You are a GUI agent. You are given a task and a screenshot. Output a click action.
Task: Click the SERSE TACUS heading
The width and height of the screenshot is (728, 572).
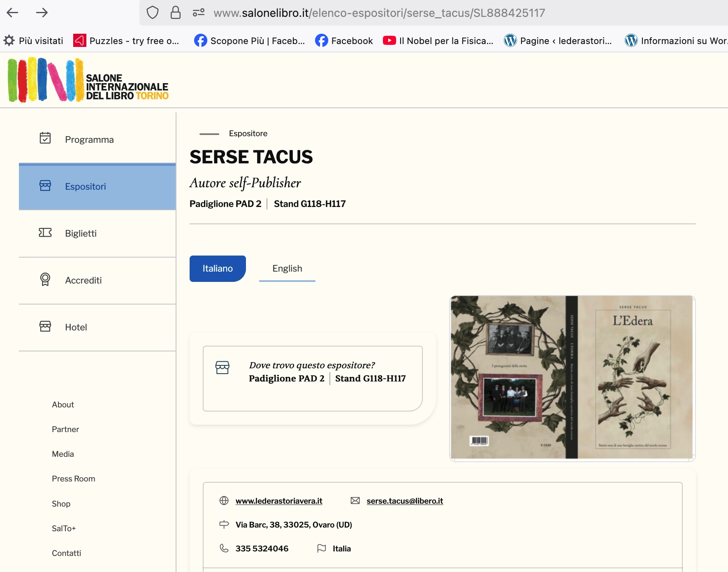251,157
